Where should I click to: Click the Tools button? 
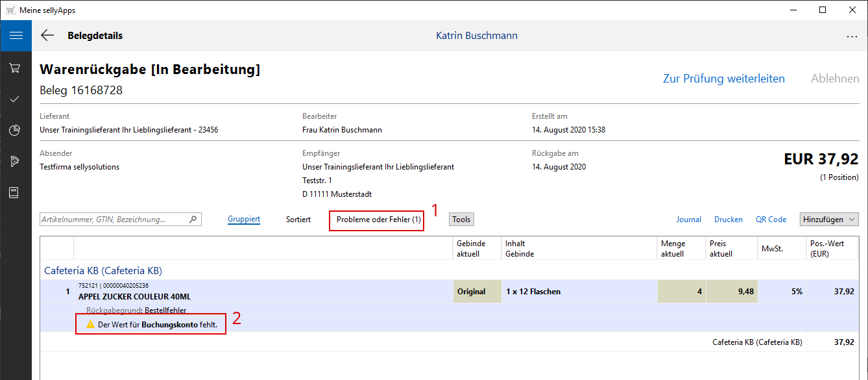click(461, 220)
